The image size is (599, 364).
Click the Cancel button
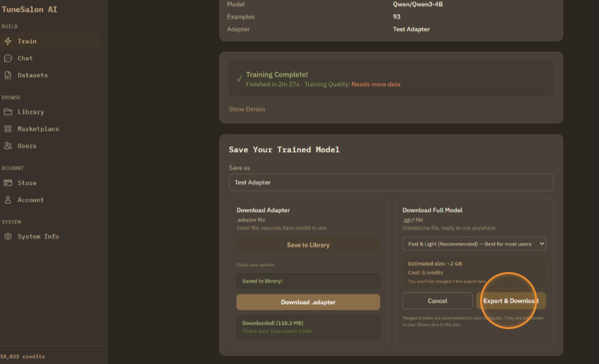pyautogui.click(x=437, y=300)
